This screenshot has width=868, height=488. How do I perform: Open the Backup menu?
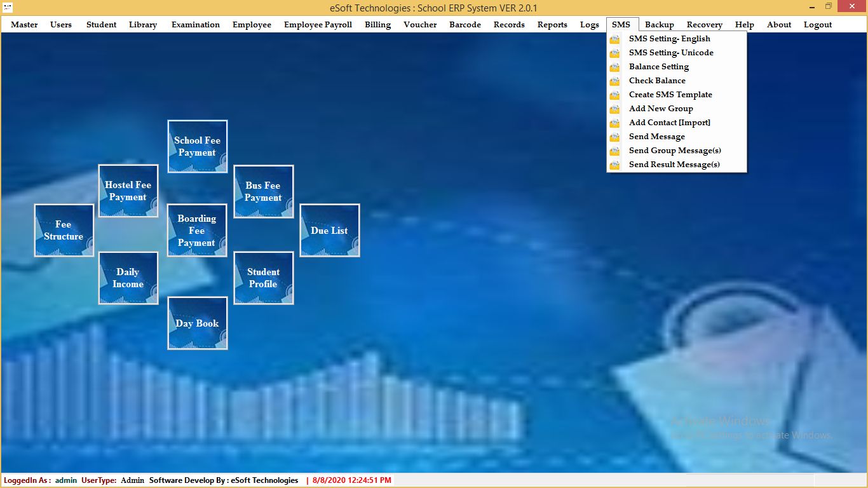[660, 25]
